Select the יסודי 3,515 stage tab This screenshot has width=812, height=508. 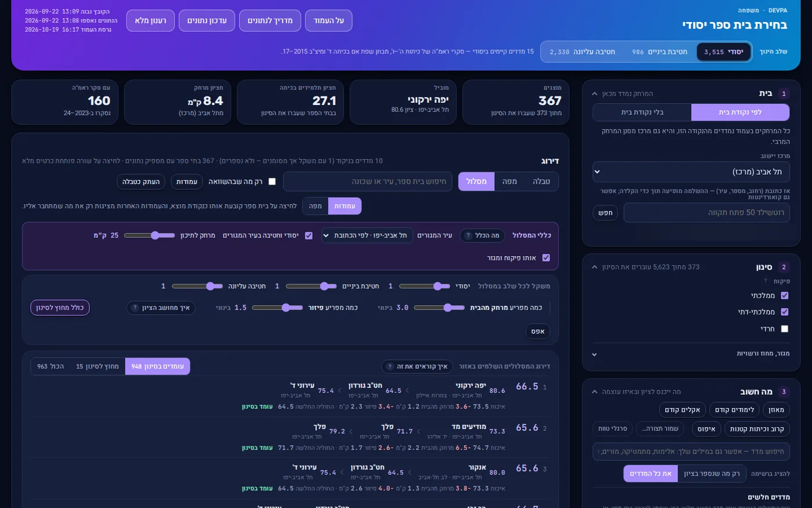[x=723, y=52]
